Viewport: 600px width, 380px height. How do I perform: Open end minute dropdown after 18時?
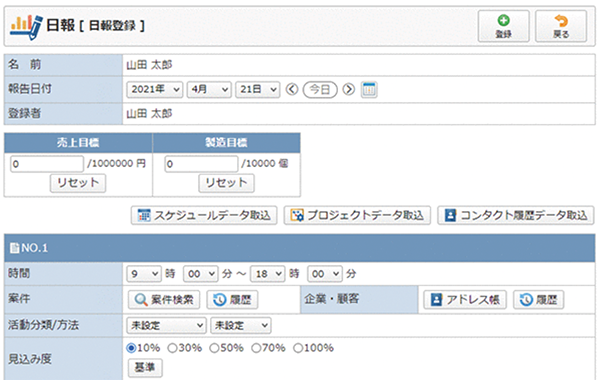point(325,274)
